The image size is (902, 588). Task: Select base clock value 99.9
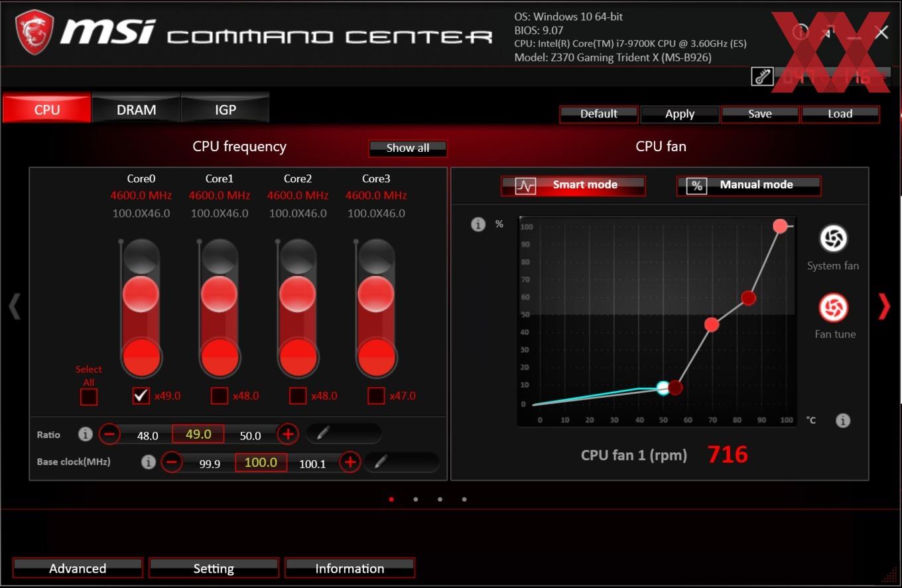coord(210,463)
